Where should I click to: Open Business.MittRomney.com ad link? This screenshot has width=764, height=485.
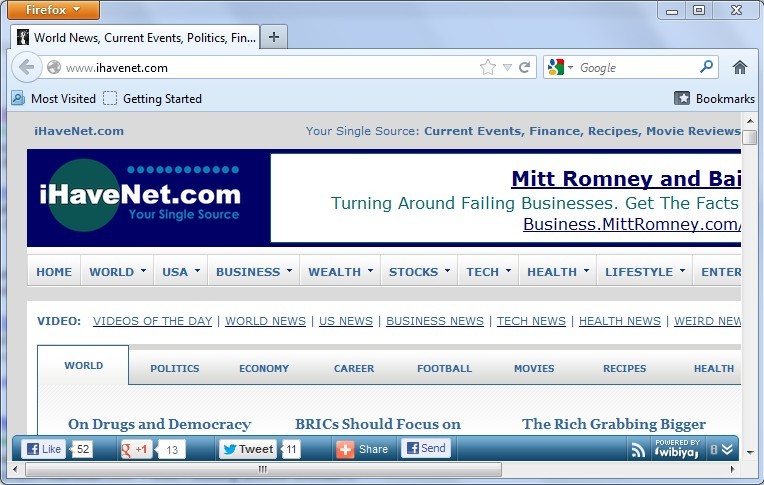632,224
